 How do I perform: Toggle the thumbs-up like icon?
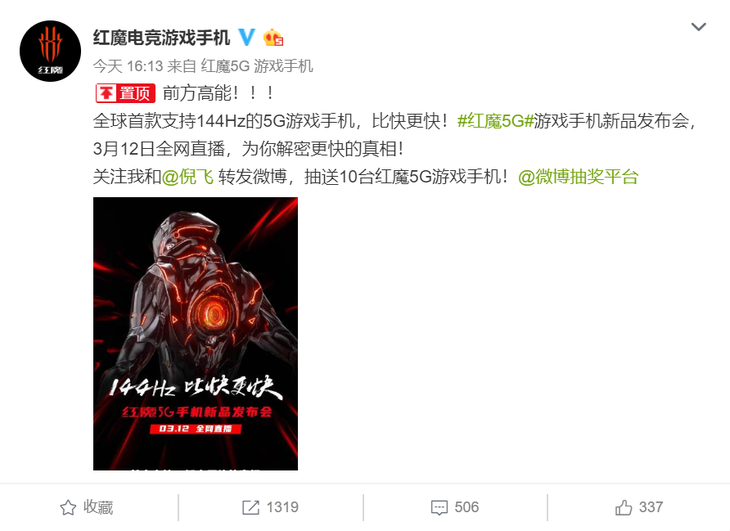624,507
